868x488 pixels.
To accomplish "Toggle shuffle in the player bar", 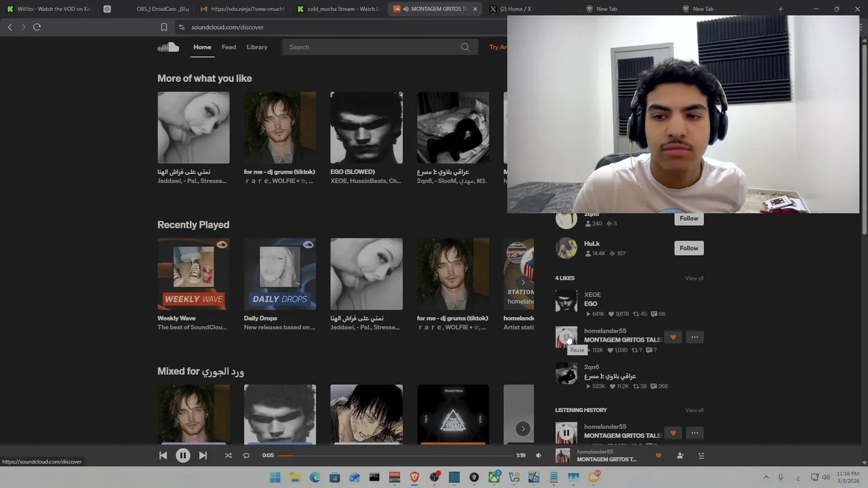I will pyautogui.click(x=228, y=455).
